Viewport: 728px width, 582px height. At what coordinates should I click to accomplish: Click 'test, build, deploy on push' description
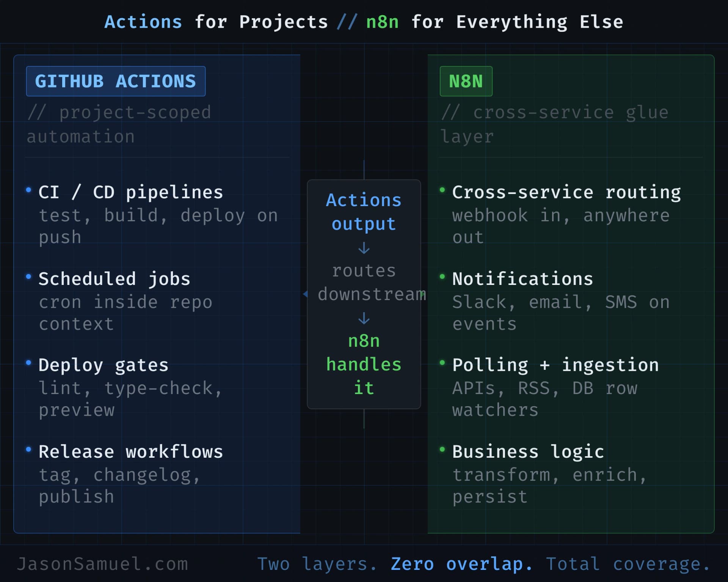pos(158,226)
